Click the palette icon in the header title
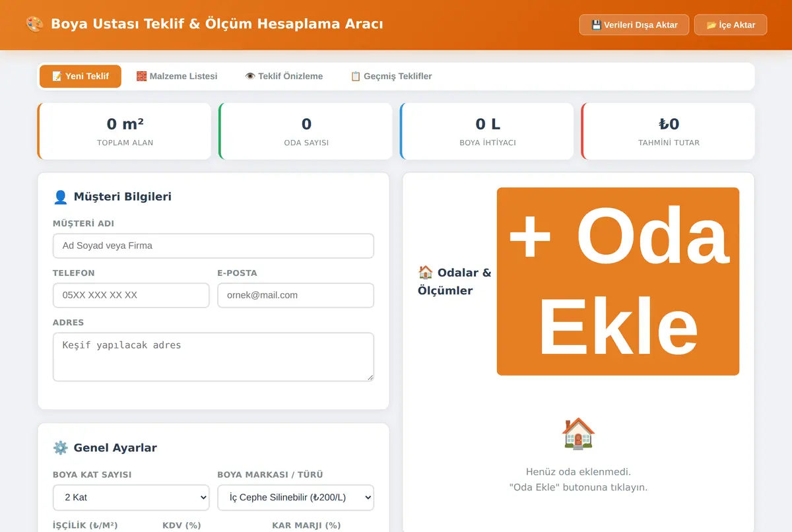Viewport: 792px width, 532px height. click(34, 24)
